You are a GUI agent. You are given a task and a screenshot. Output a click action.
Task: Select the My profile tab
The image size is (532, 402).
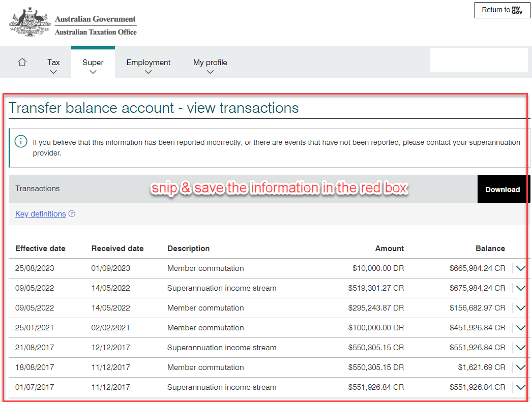(x=210, y=62)
